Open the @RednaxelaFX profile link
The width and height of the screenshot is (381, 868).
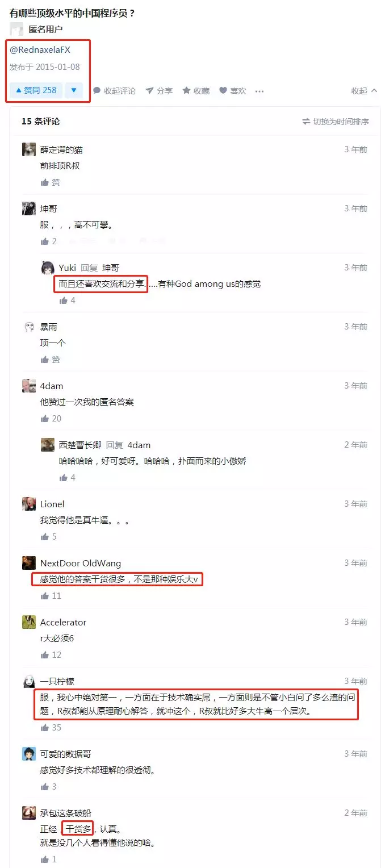40,50
